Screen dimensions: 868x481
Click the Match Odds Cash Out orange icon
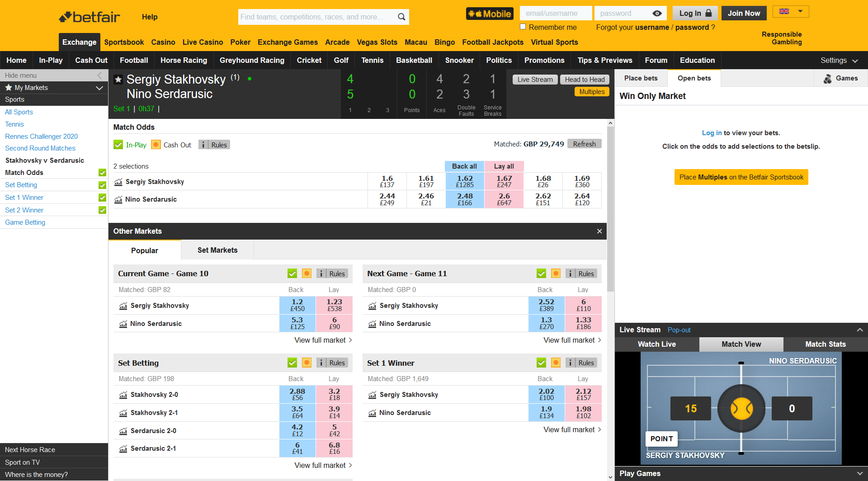156,145
